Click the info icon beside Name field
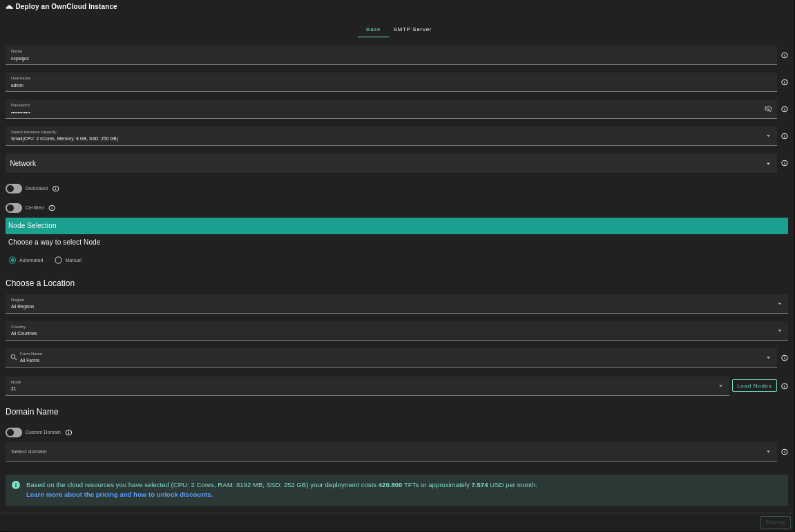 click(784, 55)
